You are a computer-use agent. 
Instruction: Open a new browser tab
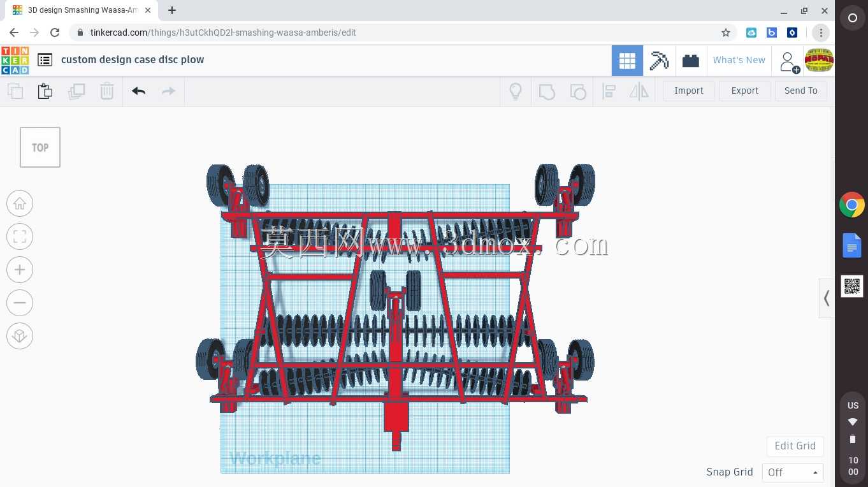tap(172, 10)
